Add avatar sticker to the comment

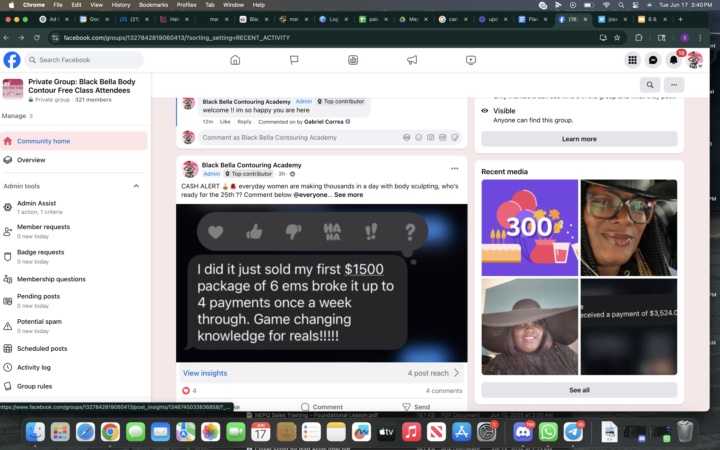pos(406,137)
